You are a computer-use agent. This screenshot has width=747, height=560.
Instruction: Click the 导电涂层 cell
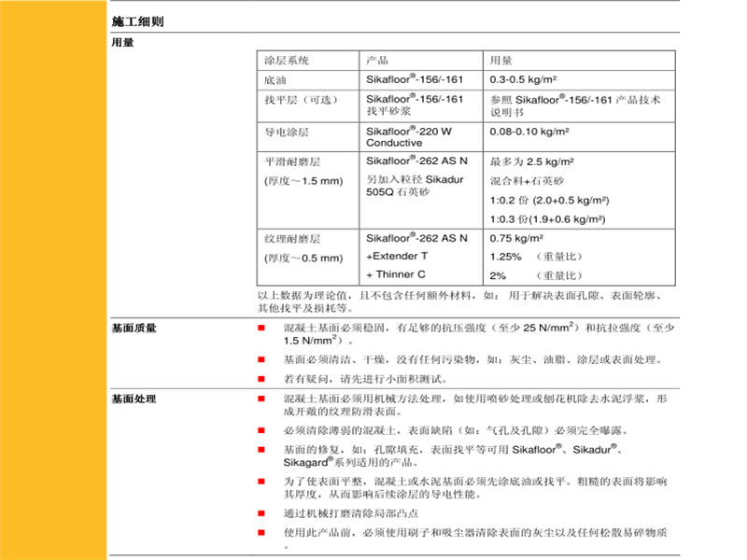[287, 132]
